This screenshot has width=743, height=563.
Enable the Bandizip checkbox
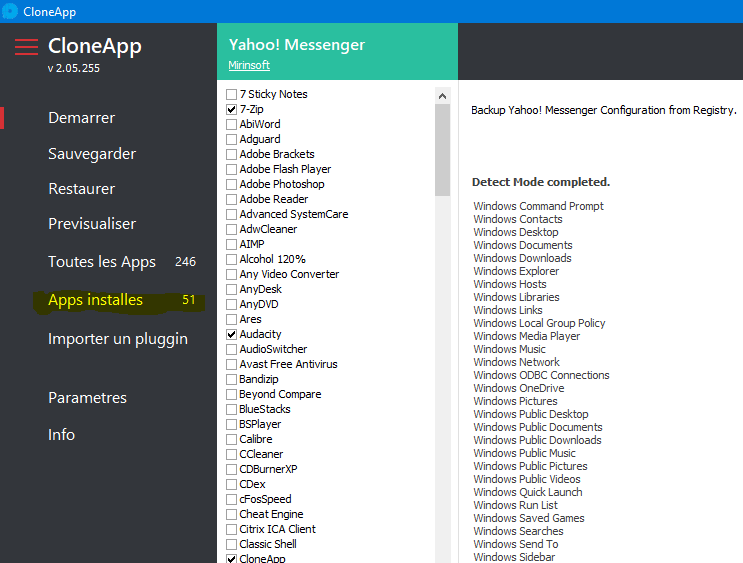(231, 380)
